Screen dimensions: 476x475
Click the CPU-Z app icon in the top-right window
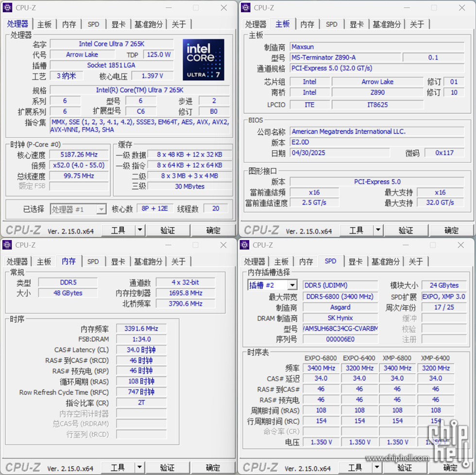246,8
